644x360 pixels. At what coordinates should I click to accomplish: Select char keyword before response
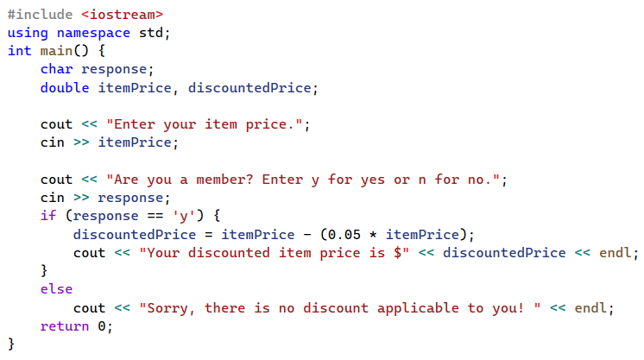coord(56,69)
